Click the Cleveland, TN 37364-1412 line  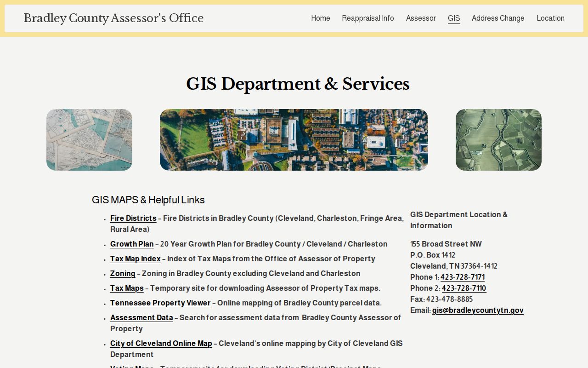pyautogui.click(x=454, y=266)
